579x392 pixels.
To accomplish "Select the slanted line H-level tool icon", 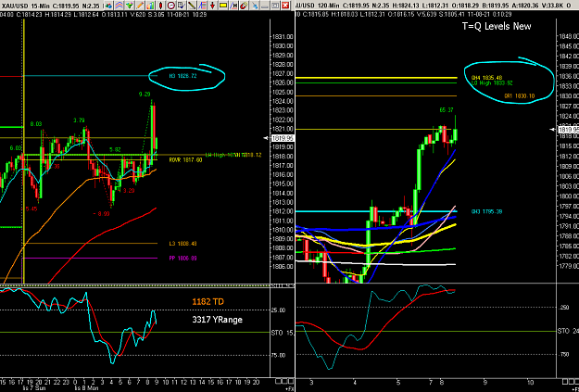I will 233,6.
